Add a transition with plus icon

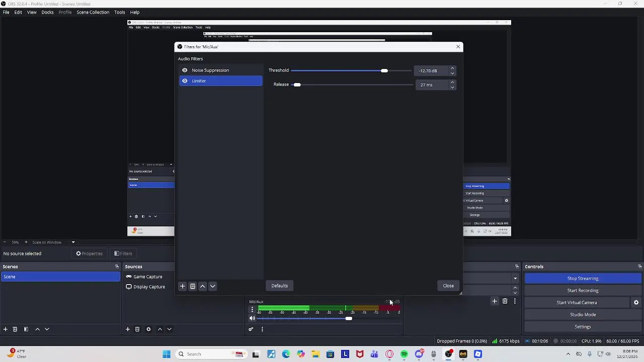tap(495, 301)
